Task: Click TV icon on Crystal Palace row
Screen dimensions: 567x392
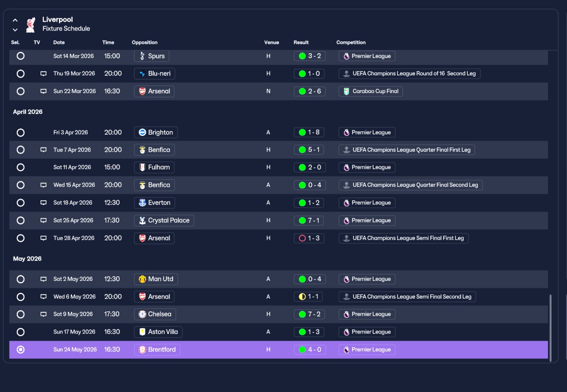Action: (43, 221)
